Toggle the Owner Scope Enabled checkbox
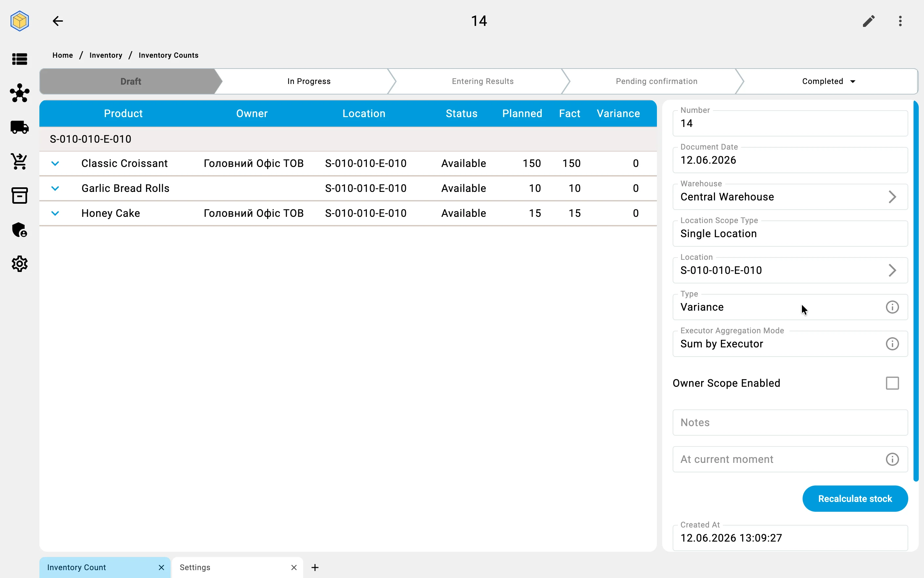The image size is (924, 578). [x=892, y=383]
